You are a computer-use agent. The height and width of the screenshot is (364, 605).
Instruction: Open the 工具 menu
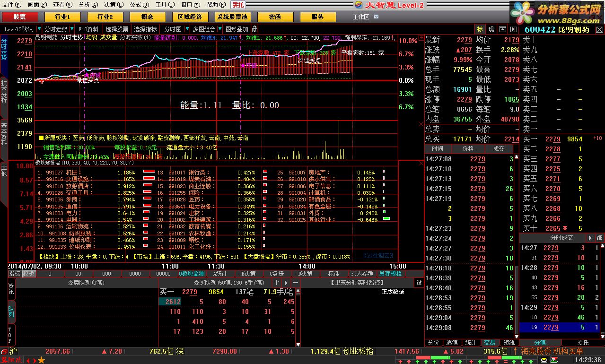tap(165, 5)
